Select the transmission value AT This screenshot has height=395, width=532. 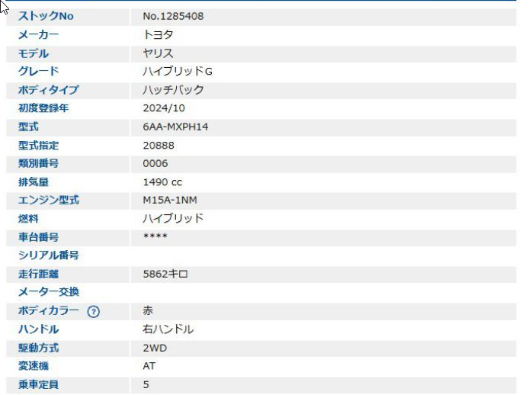coord(149,366)
